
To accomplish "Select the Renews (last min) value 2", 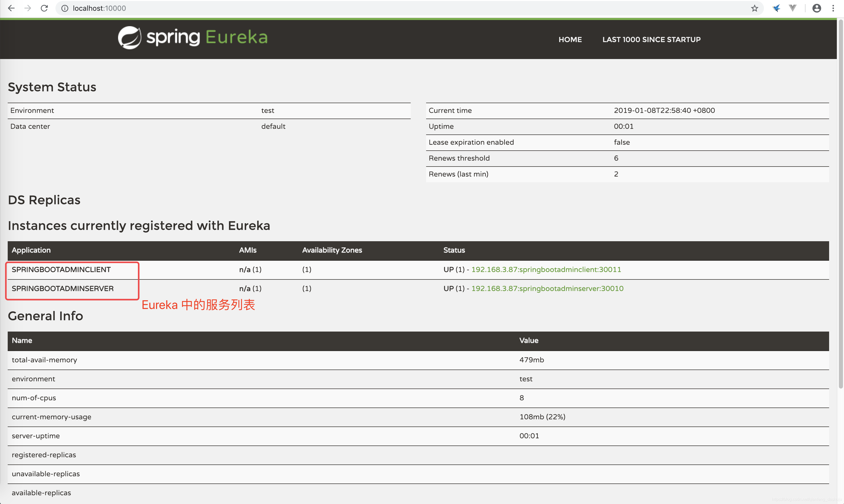I will click(616, 174).
